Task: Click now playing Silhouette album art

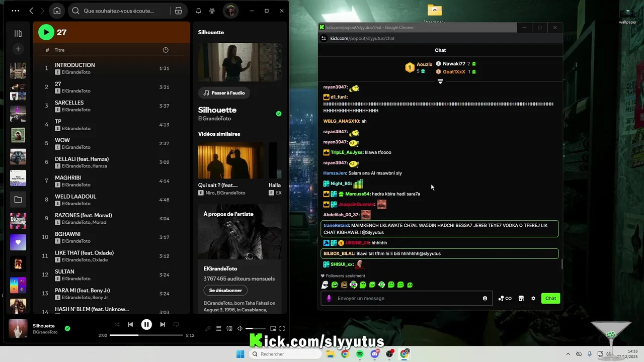Action: [x=18, y=328]
